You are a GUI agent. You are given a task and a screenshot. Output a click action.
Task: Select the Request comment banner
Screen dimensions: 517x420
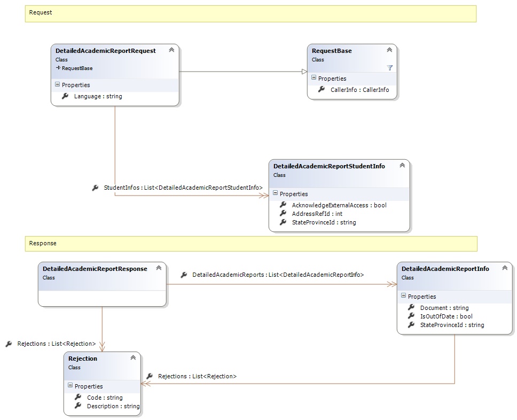[x=250, y=13]
